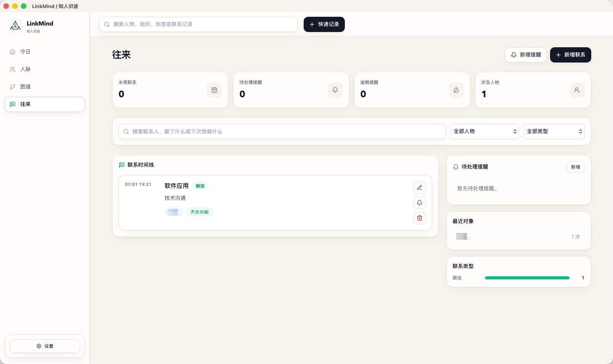Click the bell icon beside 待处理提醒 heading

456,167
